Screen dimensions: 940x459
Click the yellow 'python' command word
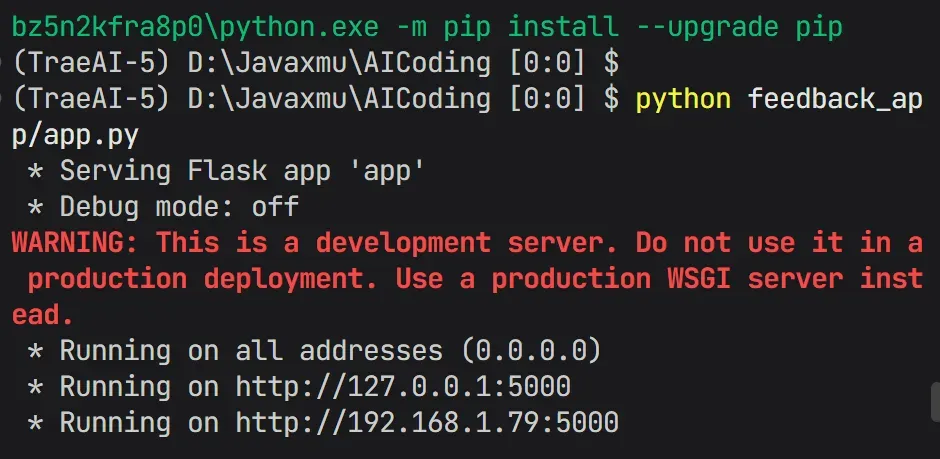coord(683,99)
